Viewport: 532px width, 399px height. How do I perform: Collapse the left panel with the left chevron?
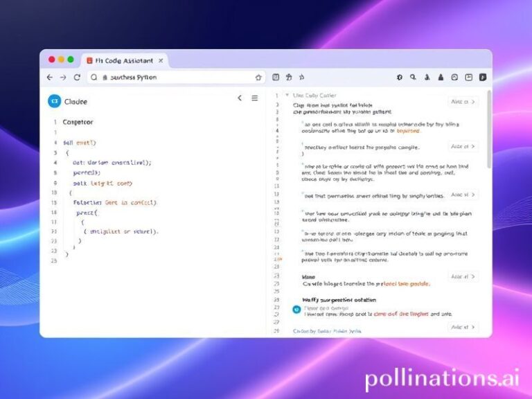(x=240, y=98)
